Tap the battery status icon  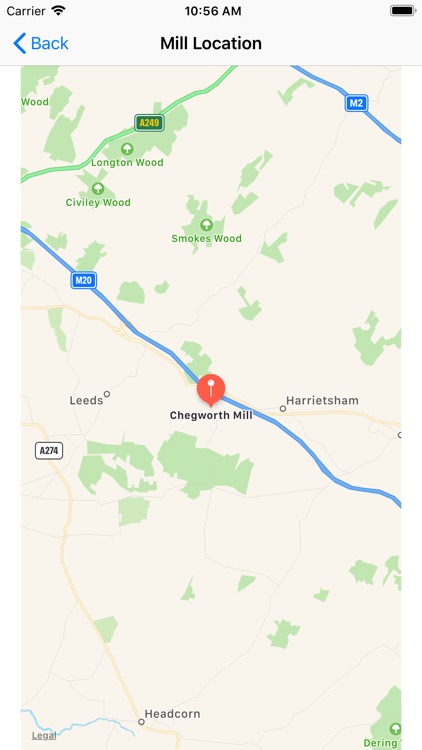click(x=403, y=11)
